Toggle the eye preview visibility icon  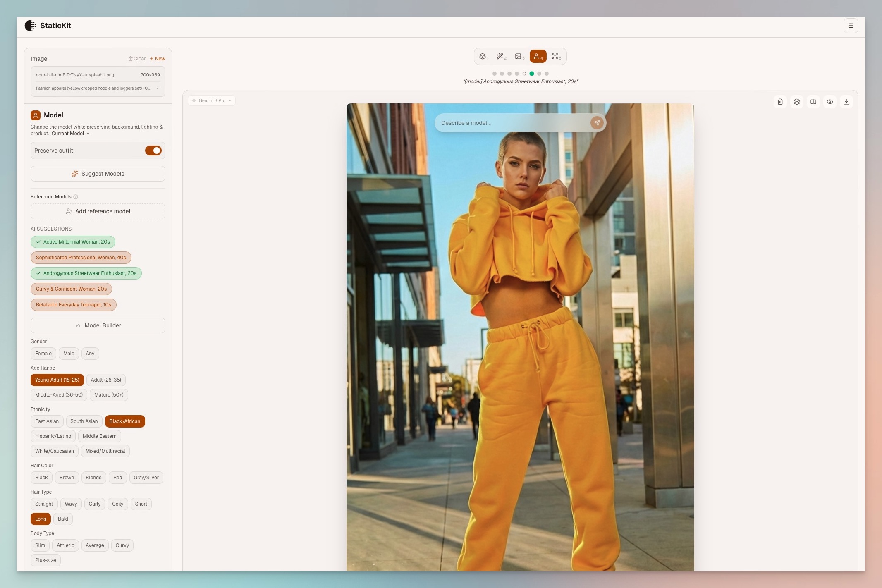[x=829, y=102]
